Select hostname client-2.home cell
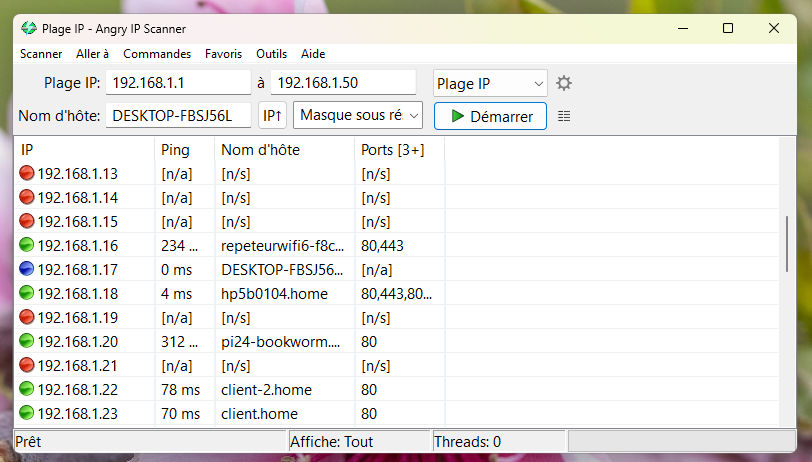 [266, 389]
